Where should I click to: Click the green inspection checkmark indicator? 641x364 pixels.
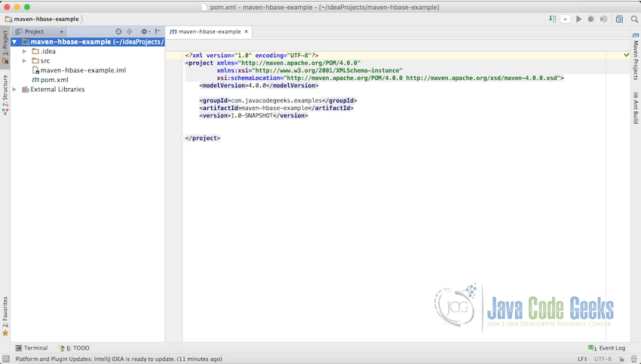[x=626, y=55]
